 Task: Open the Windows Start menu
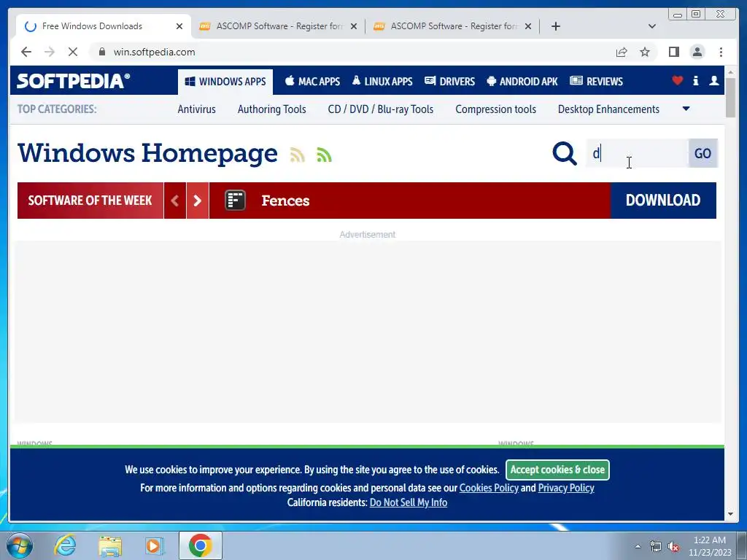coord(20,545)
